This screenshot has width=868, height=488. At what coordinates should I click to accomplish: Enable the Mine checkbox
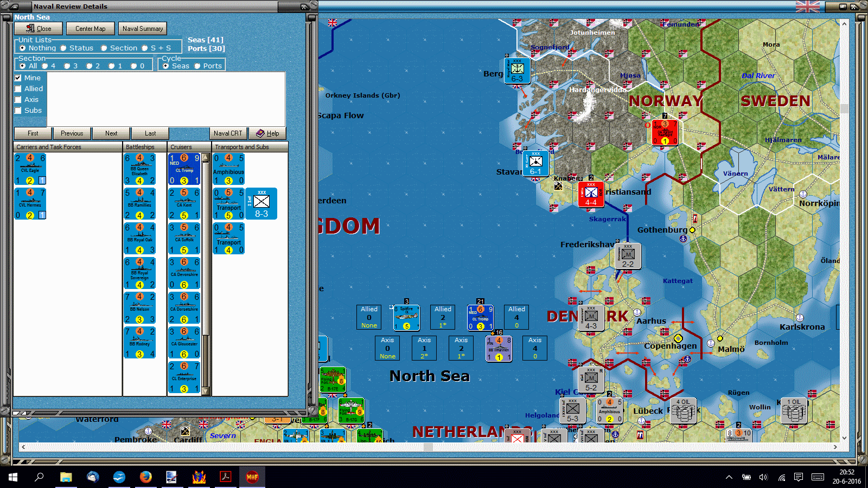(18, 78)
